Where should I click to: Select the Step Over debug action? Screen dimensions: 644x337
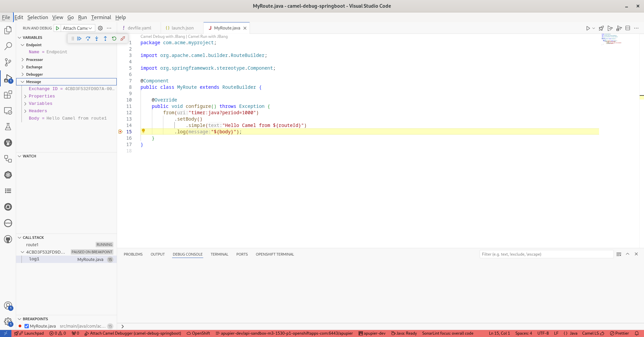[x=88, y=39]
